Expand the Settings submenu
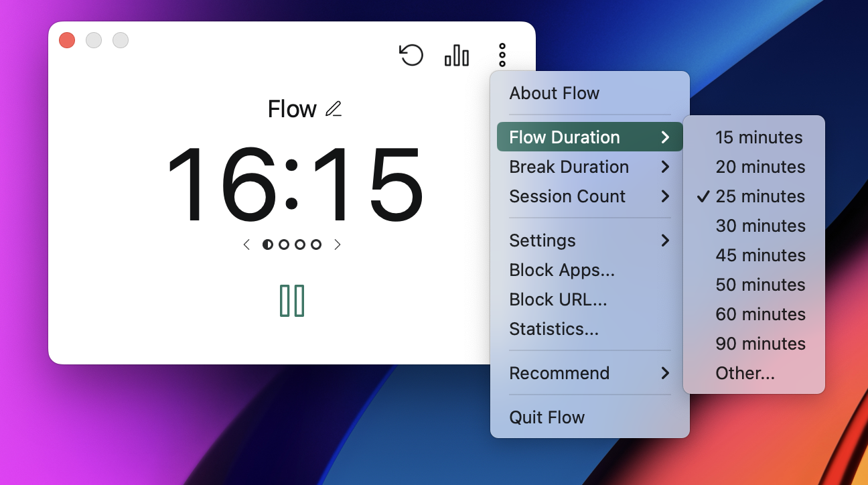The height and width of the screenshot is (485, 868). pyautogui.click(x=590, y=240)
